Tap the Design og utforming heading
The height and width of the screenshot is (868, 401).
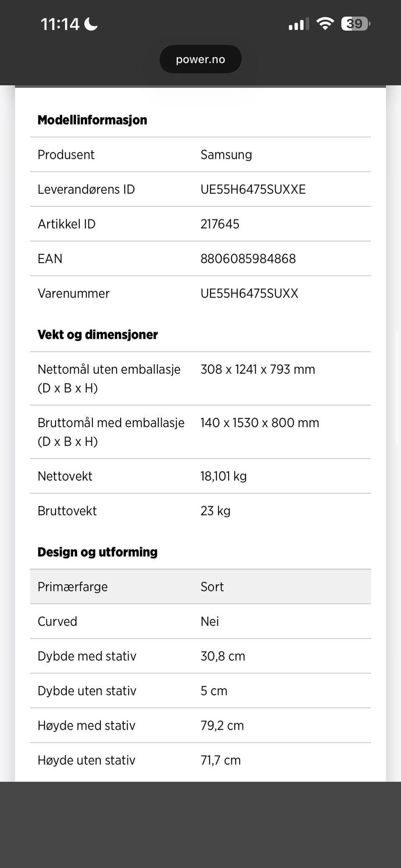coord(98,552)
